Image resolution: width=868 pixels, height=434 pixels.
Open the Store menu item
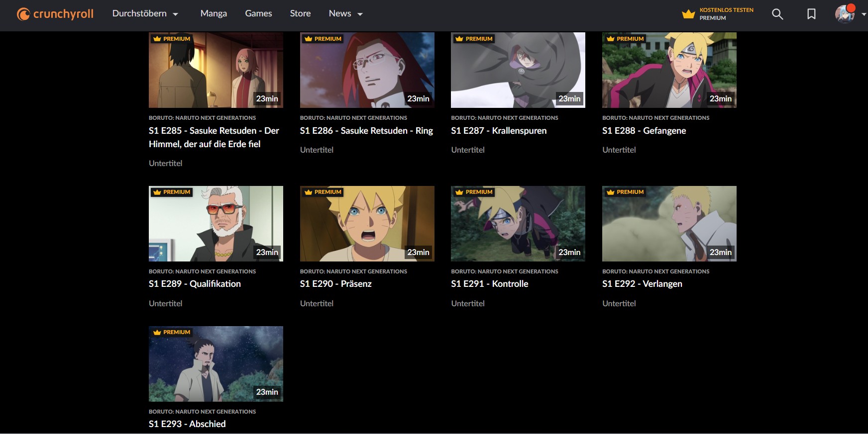(x=300, y=14)
